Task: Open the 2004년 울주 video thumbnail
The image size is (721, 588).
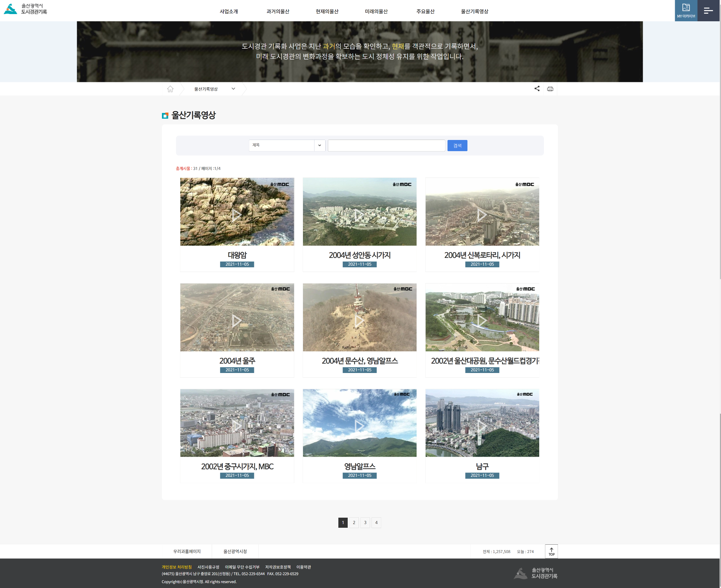Action: point(237,317)
